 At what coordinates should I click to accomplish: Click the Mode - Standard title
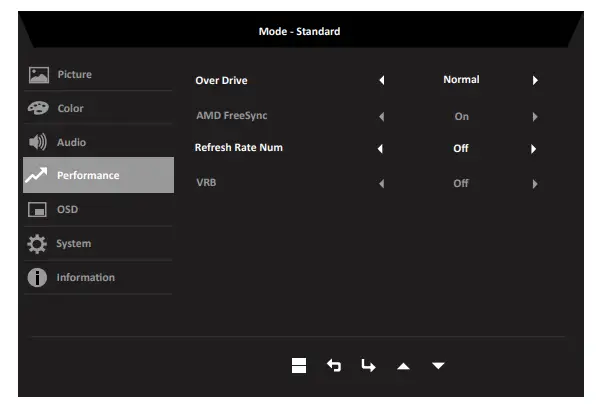click(299, 31)
